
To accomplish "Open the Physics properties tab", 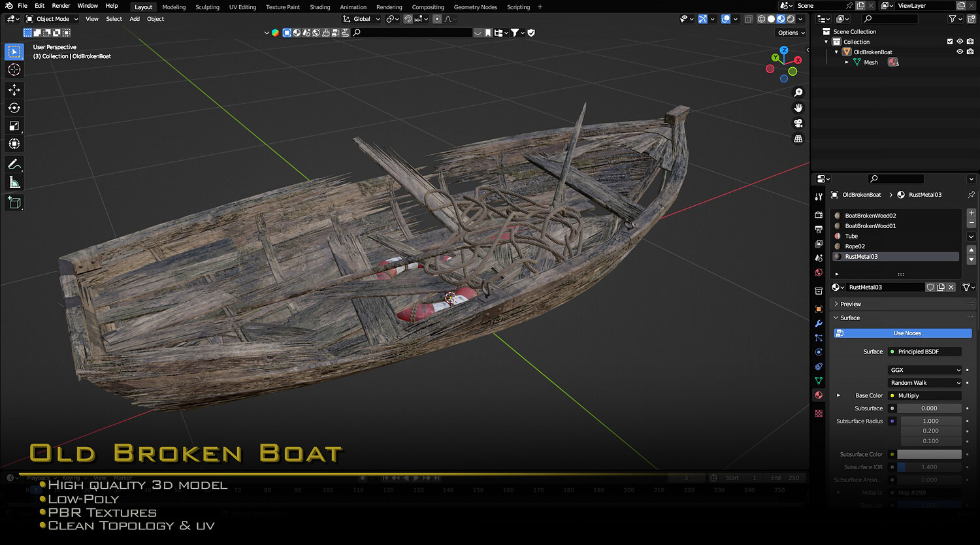I will coord(819,352).
